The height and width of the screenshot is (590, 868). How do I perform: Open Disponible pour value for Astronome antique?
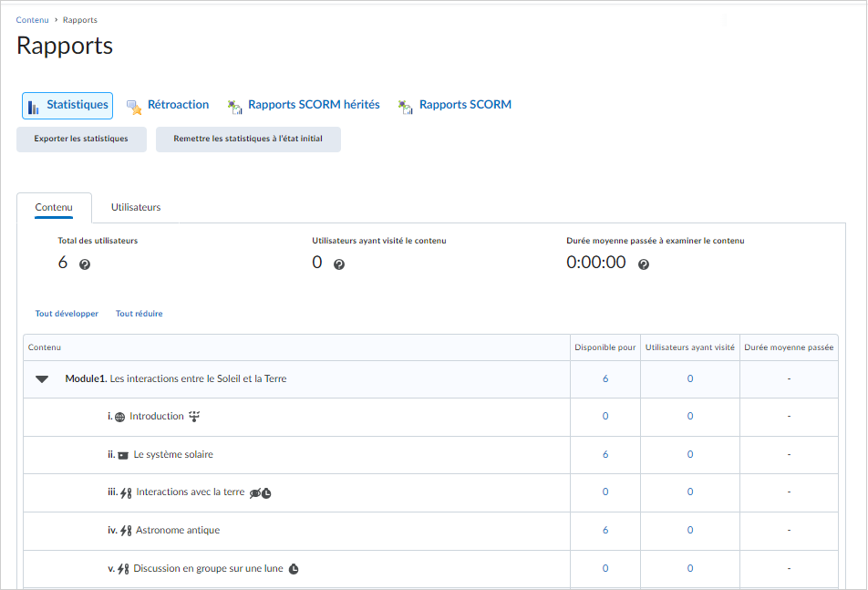[x=605, y=530]
